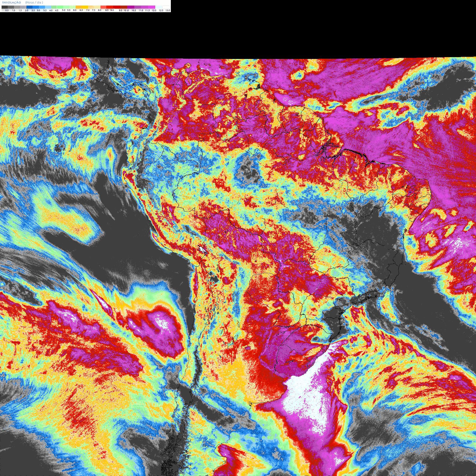The image size is (476, 476).
Task: Click the 9.0 legend value
Action: click(112, 10)
